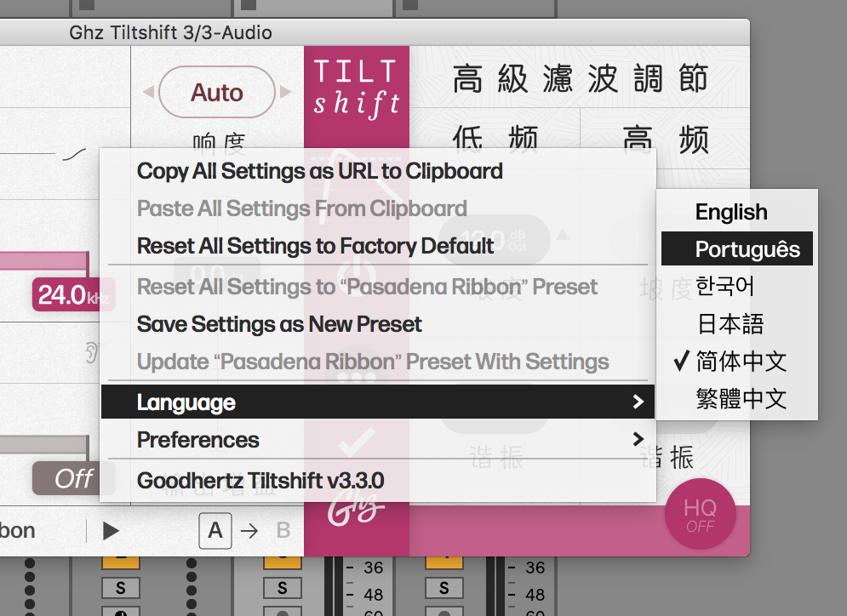Image resolution: width=847 pixels, height=616 pixels.
Task: Click right arrow beside Auto
Action: (286, 93)
